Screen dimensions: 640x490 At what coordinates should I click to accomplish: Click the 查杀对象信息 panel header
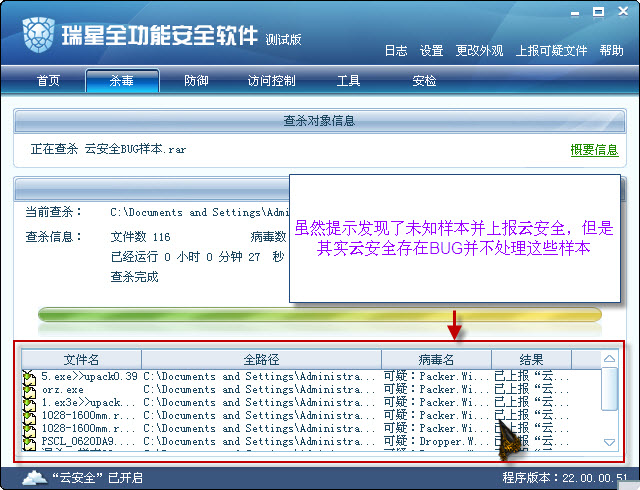[320, 121]
